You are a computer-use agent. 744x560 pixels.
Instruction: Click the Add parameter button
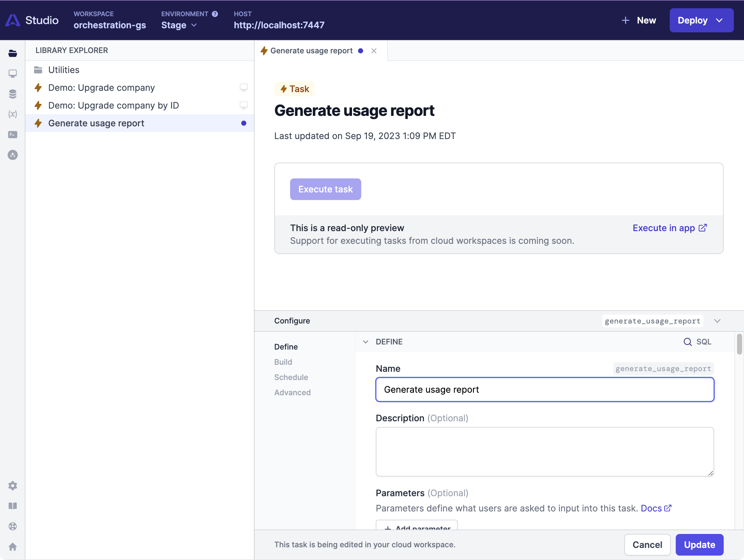click(x=417, y=525)
